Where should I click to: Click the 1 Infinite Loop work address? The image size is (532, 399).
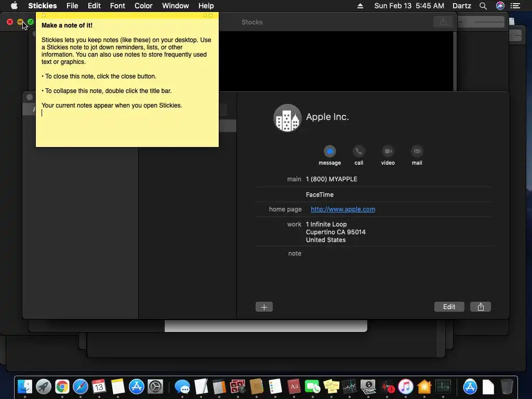coord(336,232)
